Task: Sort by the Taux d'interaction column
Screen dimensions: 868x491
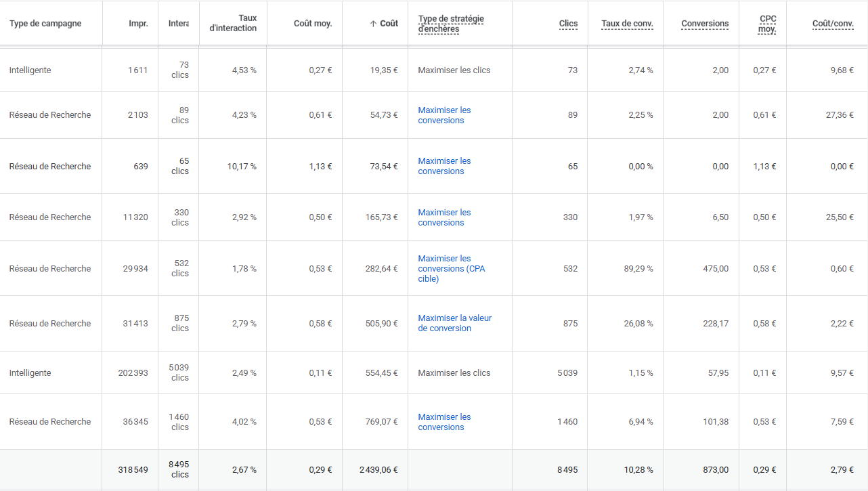Action: point(233,23)
